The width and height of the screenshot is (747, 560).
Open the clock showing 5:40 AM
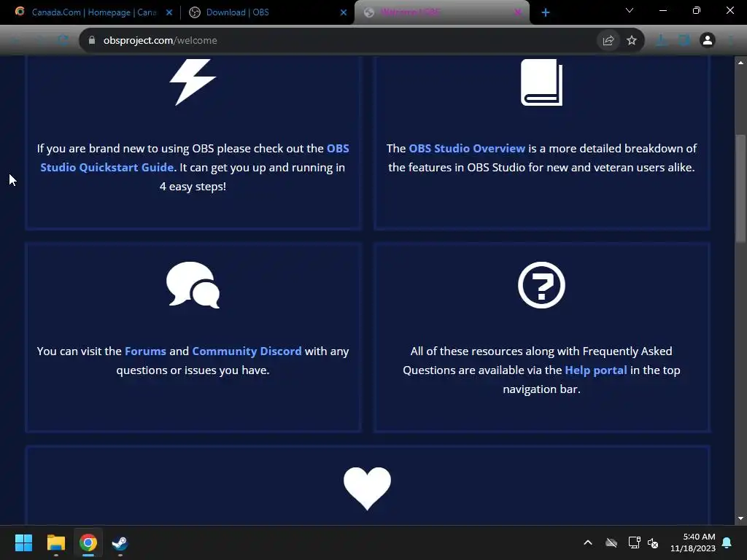(693, 542)
